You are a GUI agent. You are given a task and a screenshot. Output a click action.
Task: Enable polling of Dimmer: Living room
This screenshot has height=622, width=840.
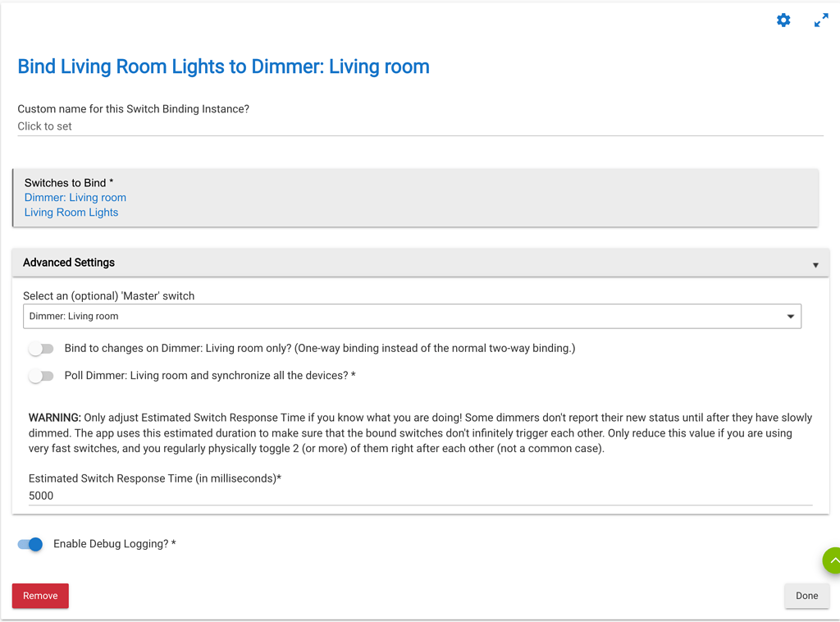pyautogui.click(x=41, y=376)
